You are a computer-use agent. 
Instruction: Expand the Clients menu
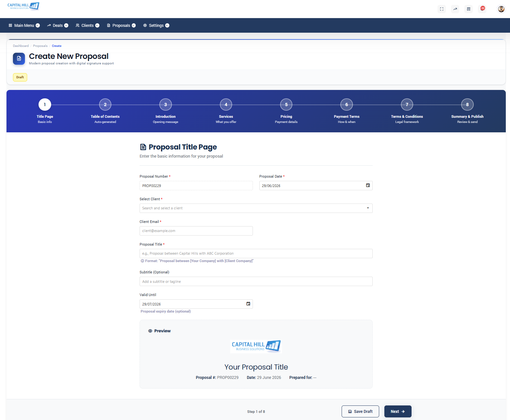(x=87, y=26)
